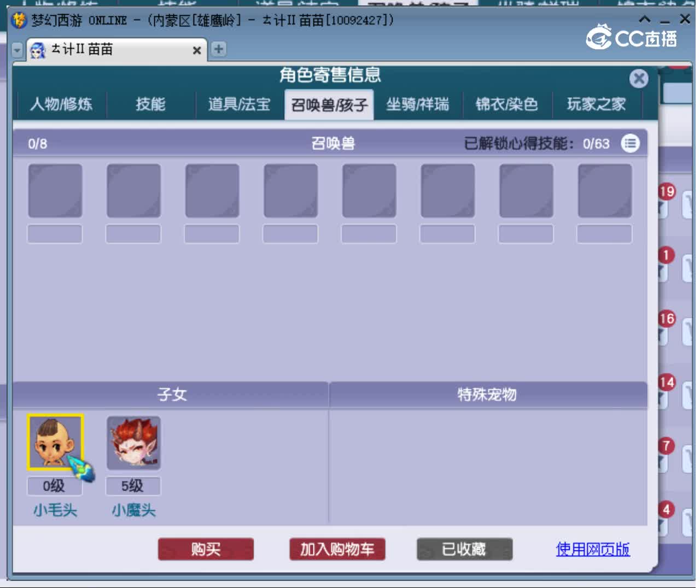This screenshot has width=700, height=588.
Task: Switch to the 锦衣/染色 tab
Action: point(507,104)
